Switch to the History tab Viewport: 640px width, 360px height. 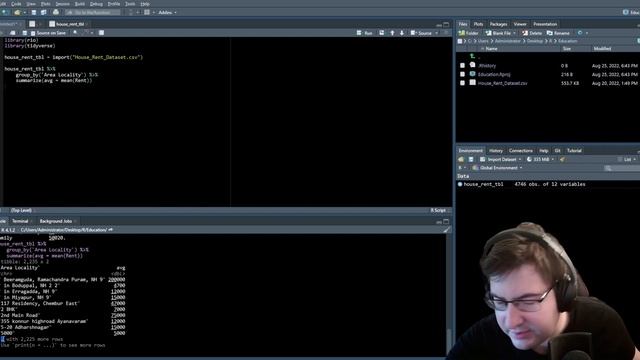(496, 151)
